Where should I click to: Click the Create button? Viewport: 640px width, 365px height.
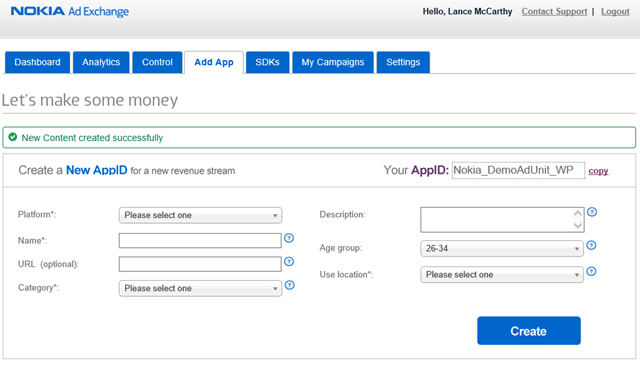click(x=529, y=331)
